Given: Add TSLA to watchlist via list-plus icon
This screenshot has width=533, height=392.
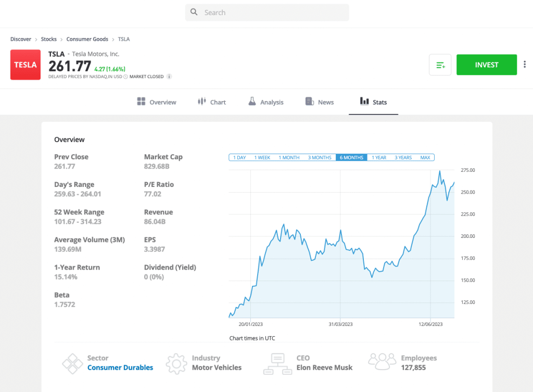Looking at the screenshot, I should [440, 65].
